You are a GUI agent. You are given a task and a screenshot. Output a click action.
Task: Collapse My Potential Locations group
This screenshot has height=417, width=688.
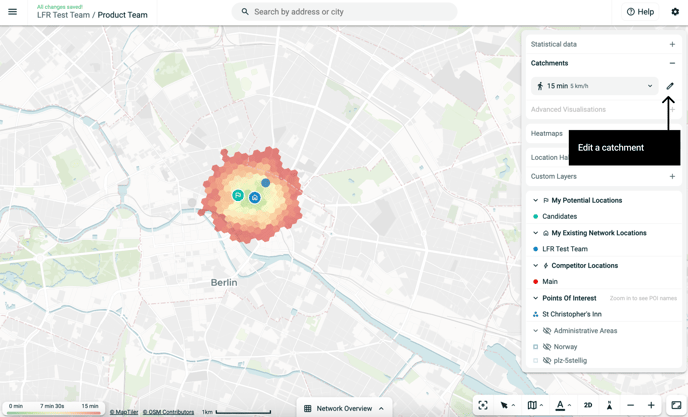pos(535,200)
